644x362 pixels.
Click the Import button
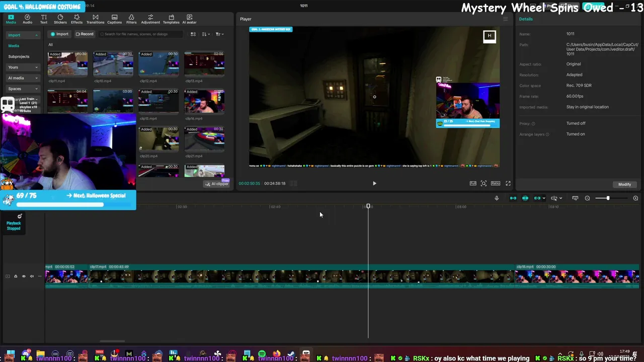[x=59, y=34]
